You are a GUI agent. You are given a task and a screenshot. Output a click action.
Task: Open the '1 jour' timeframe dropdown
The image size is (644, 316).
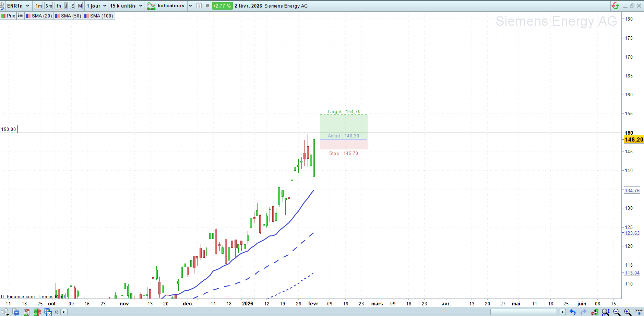[96, 6]
